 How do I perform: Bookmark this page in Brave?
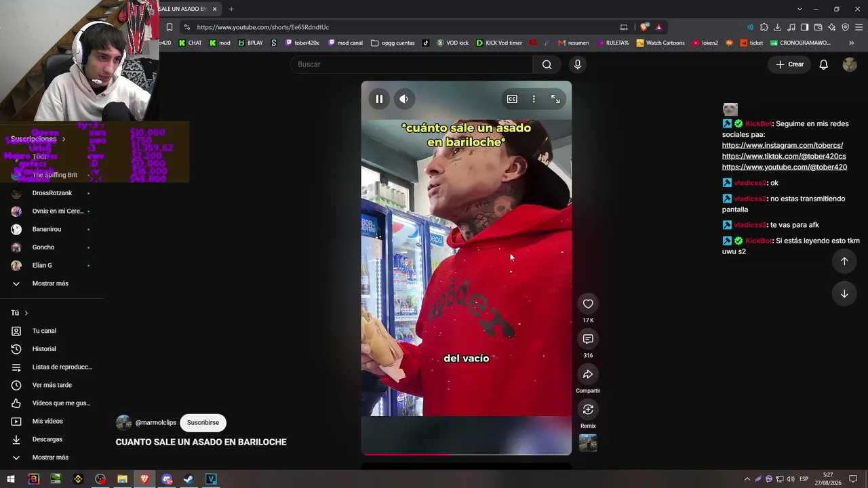(x=169, y=27)
